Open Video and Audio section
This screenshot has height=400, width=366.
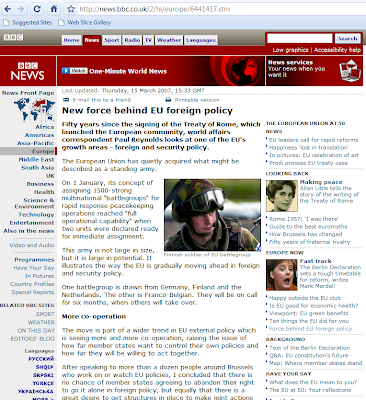(x=32, y=245)
